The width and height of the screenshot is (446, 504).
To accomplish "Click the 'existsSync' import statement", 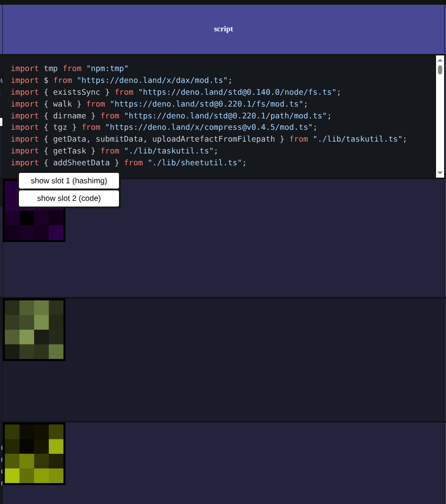I will click(77, 92).
